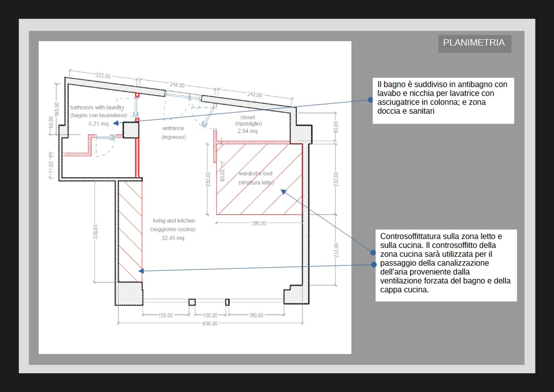Click the 150.00 bottom window dimension

[x=165, y=315]
